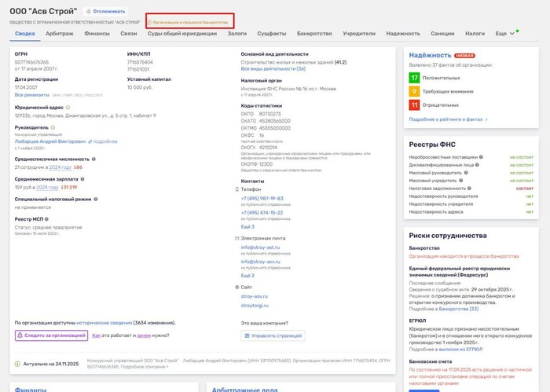Click the green 17 Положительные badge

point(414,78)
